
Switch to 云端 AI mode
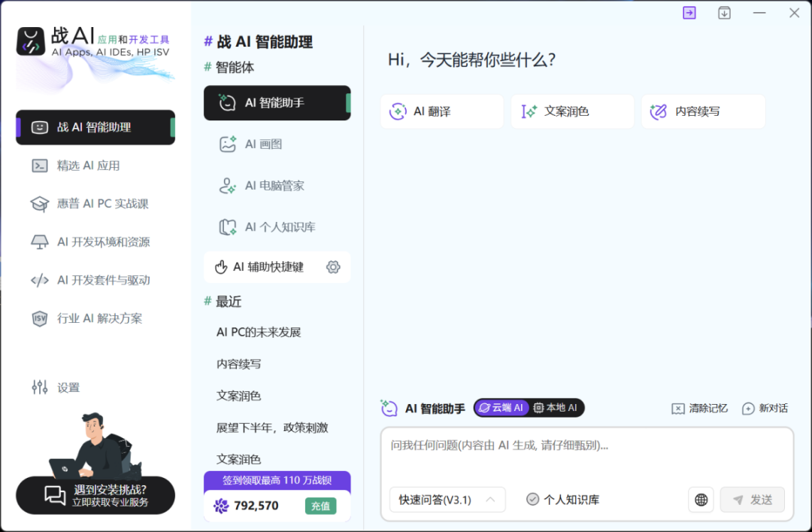501,408
